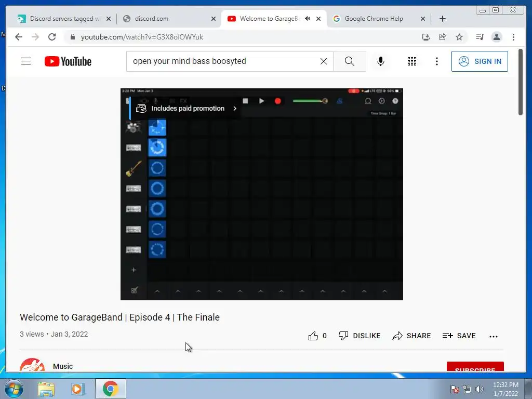Image resolution: width=532 pixels, height=399 pixels.
Task: Open Windows Media Player from taskbar
Action: click(x=78, y=389)
